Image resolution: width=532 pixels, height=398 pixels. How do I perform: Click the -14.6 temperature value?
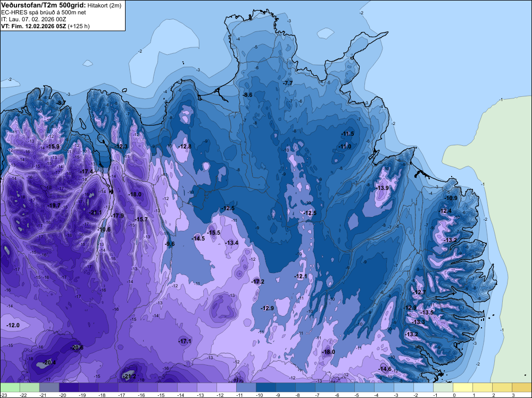[x=385, y=369]
